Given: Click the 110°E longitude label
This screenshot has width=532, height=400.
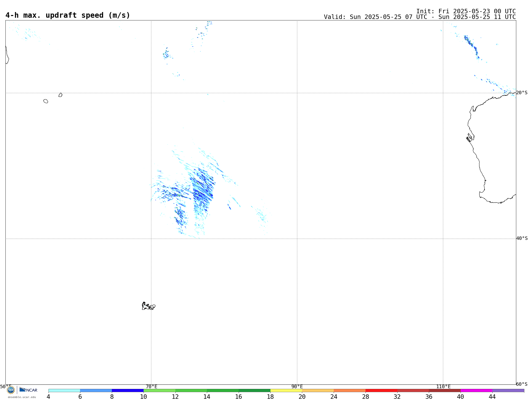Looking at the screenshot, I should 443,386.
